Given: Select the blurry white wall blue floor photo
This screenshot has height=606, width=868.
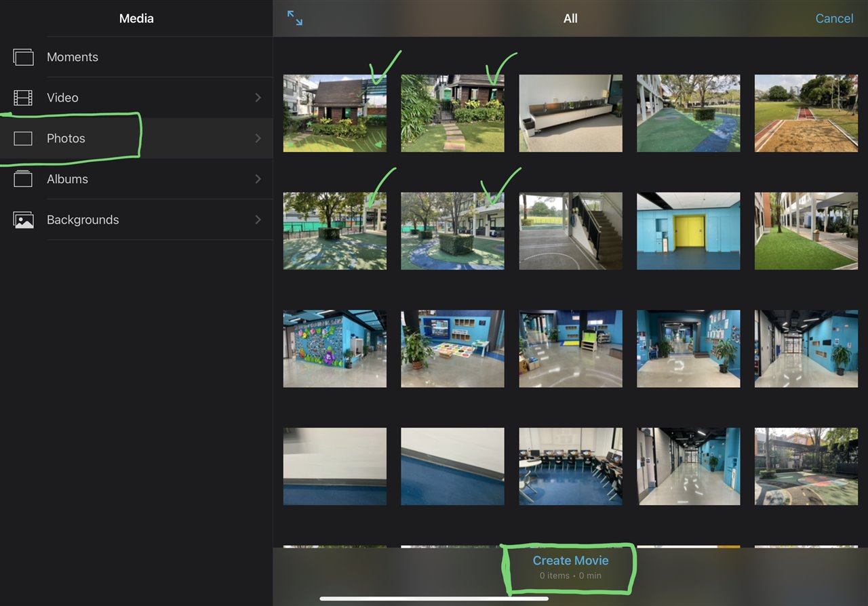Looking at the screenshot, I should pyautogui.click(x=335, y=466).
